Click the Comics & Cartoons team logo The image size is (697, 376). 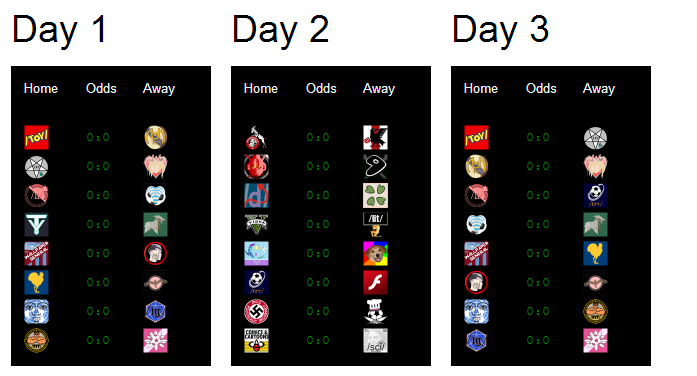point(256,340)
